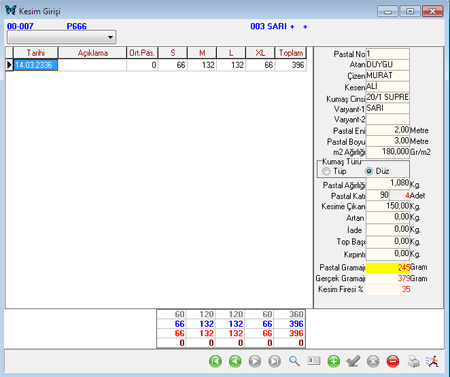Screen dimensions: 450x377
Task: Go to next record with gray arrow
Action: click(x=255, y=361)
